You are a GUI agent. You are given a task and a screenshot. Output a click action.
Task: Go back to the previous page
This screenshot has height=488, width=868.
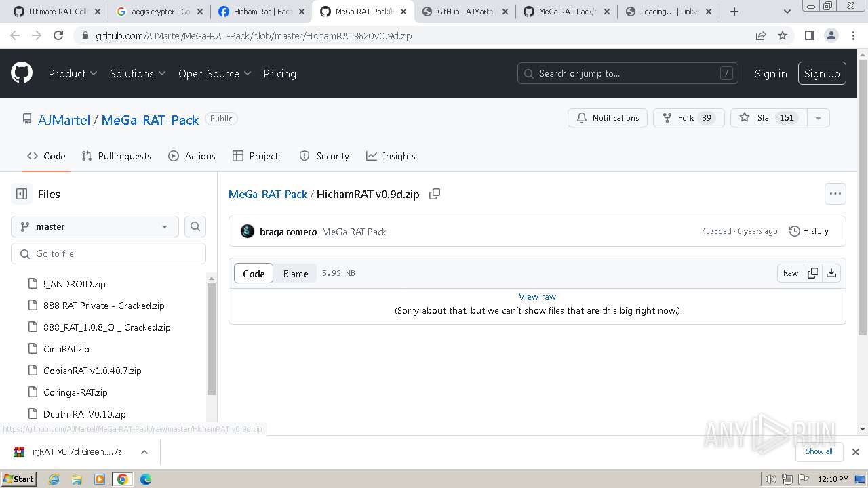click(15, 35)
